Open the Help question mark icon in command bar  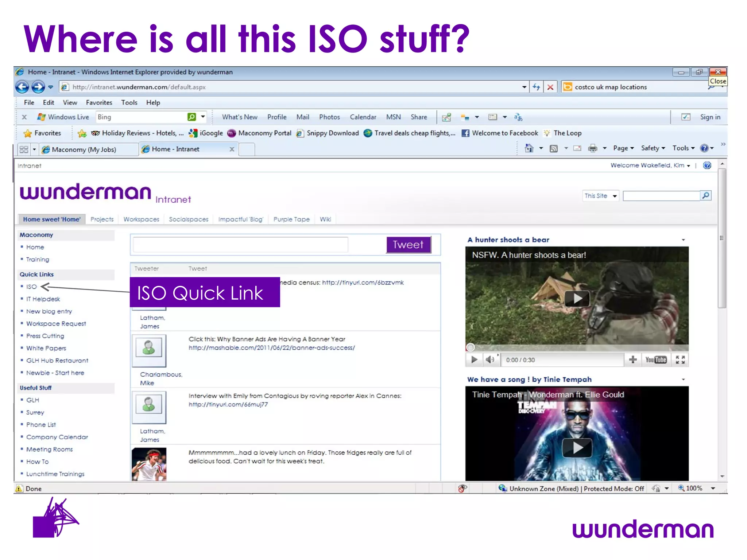(x=704, y=148)
